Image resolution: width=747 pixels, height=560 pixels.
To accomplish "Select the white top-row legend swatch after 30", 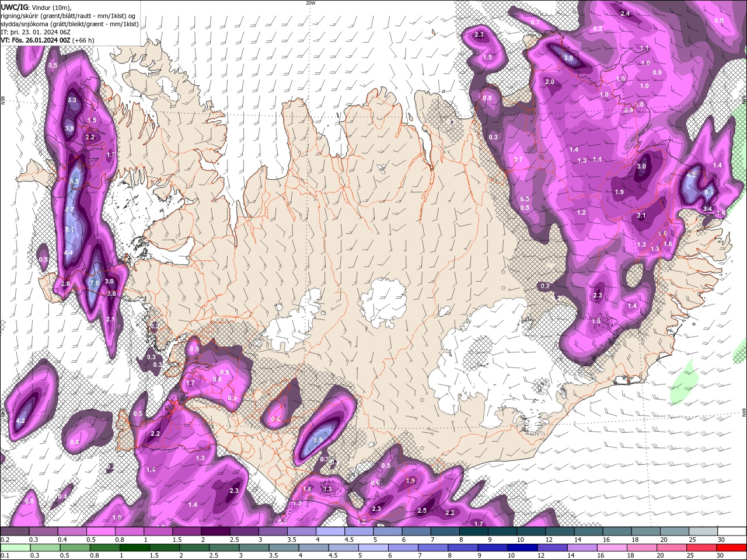I will pos(732,531).
